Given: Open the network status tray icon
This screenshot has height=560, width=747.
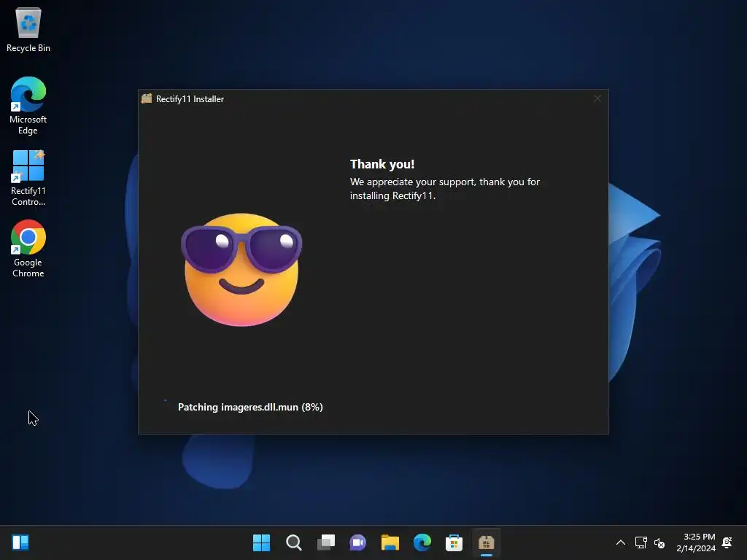Looking at the screenshot, I should [x=640, y=542].
